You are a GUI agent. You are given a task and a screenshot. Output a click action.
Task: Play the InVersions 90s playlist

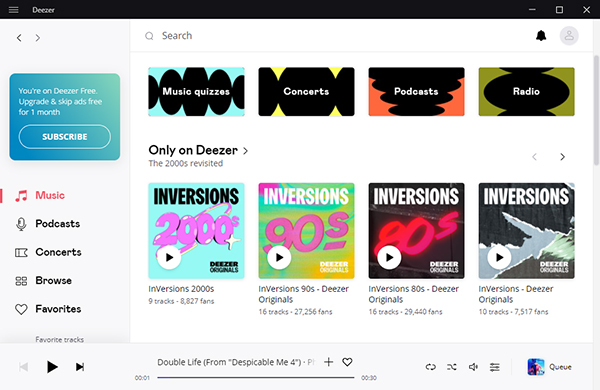point(279,258)
